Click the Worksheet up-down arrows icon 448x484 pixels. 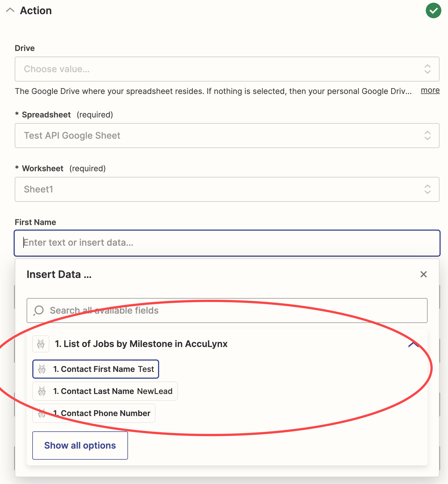[x=427, y=189]
